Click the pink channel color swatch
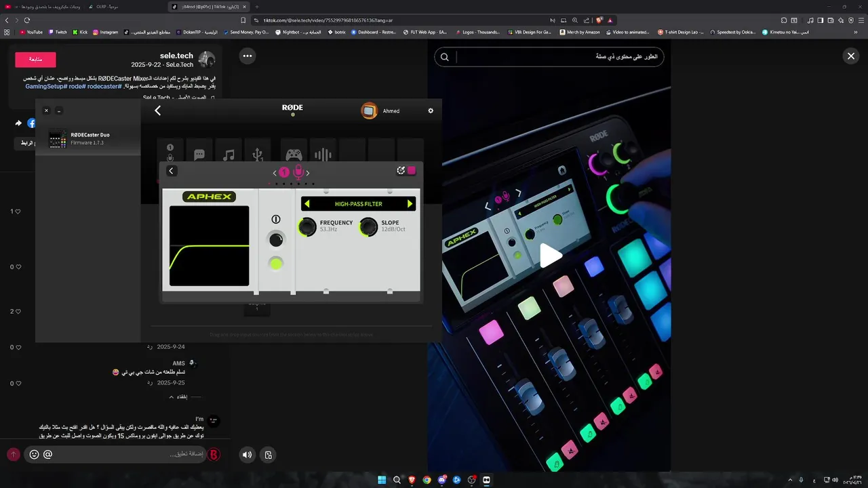 coord(411,171)
